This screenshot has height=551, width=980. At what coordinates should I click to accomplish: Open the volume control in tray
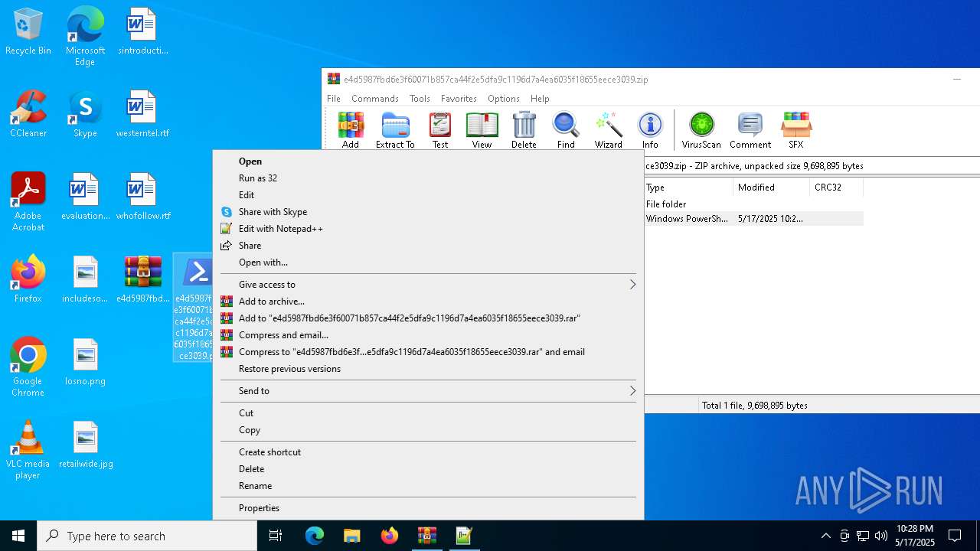pyautogui.click(x=881, y=536)
